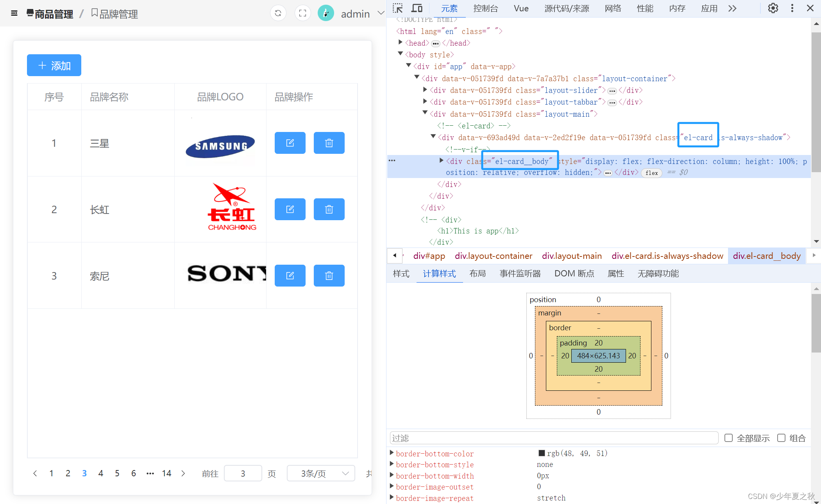This screenshot has width=821, height=504.
Task: Click the 过滤 filter input field
Action: [x=554, y=438]
